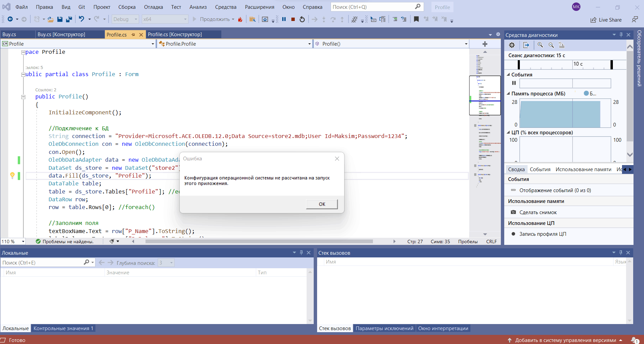Switch to Использование памяти diagnostics tab

pyautogui.click(x=583, y=169)
